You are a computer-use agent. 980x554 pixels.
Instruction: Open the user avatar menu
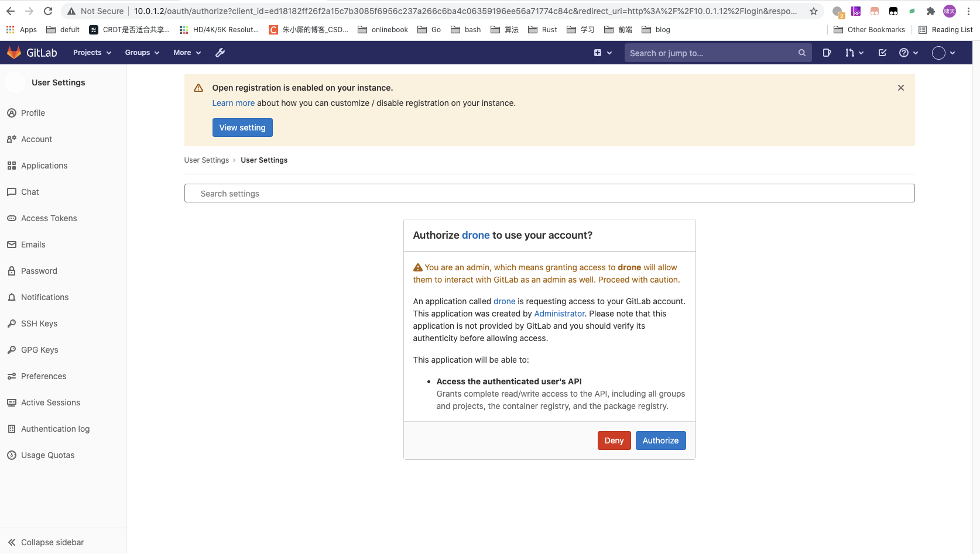[943, 53]
